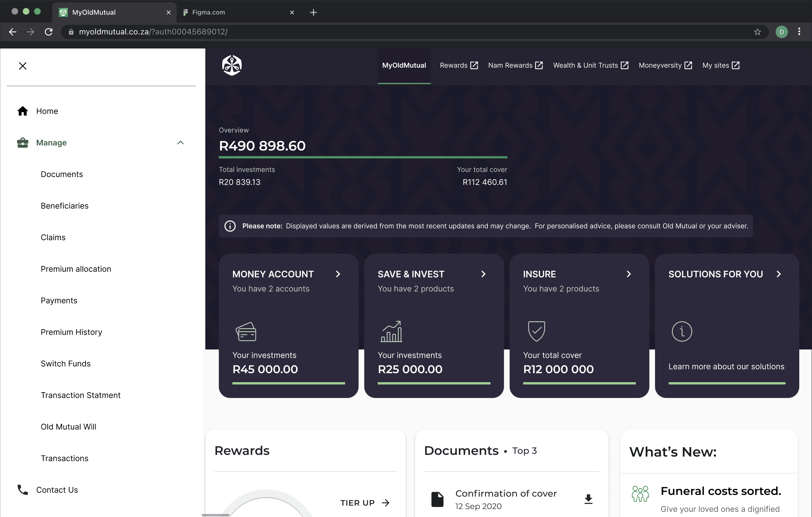The image size is (812, 517).
Task: Open Money Account card chevron
Action: (338, 274)
